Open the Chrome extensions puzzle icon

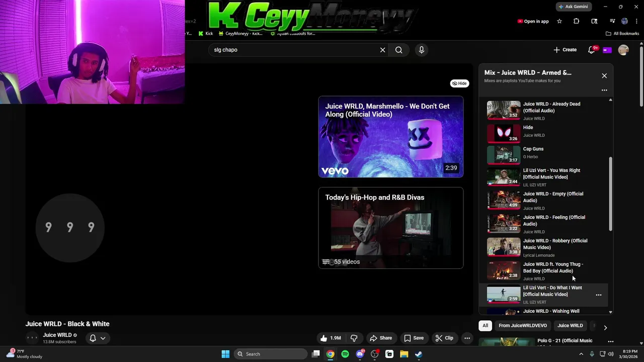point(577,21)
